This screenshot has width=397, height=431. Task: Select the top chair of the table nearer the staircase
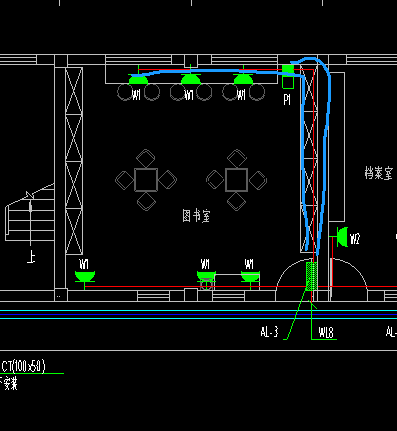coord(146,158)
